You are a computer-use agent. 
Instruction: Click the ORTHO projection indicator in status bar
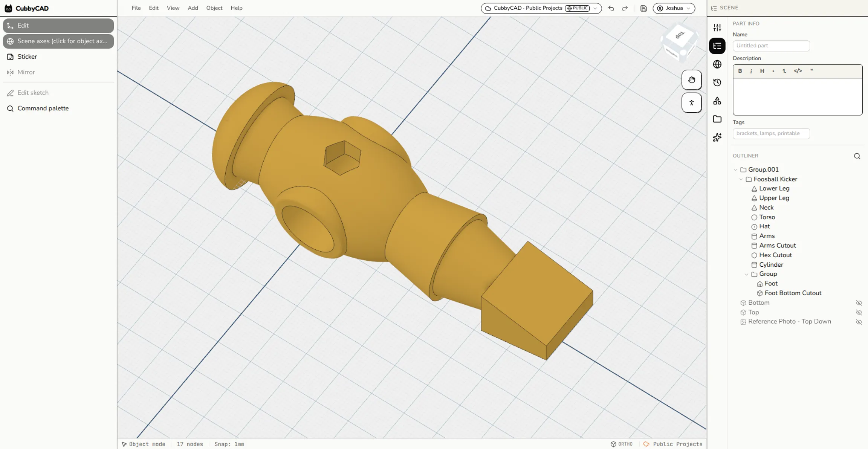[x=622, y=444]
